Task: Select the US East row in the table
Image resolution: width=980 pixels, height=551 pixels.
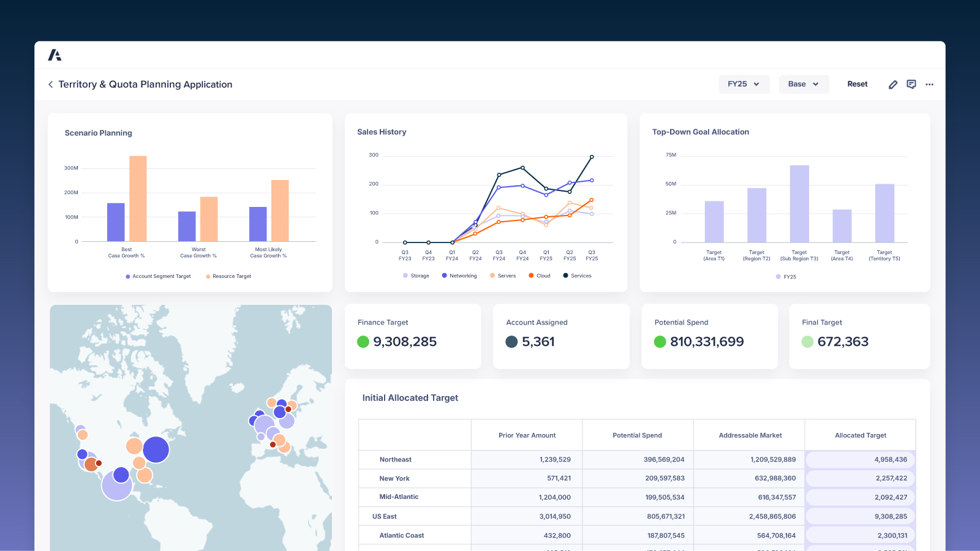Action: coord(383,516)
